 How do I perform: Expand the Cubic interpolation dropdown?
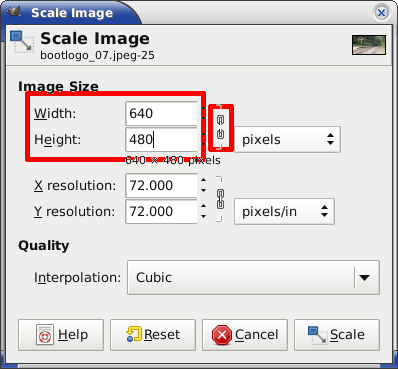point(253,277)
